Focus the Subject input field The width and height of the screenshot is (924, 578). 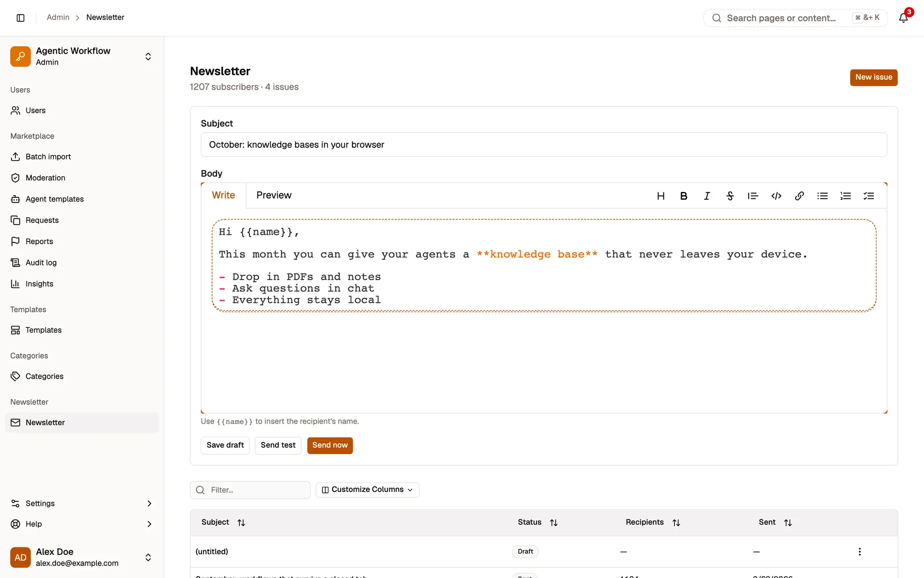point(544,145)
